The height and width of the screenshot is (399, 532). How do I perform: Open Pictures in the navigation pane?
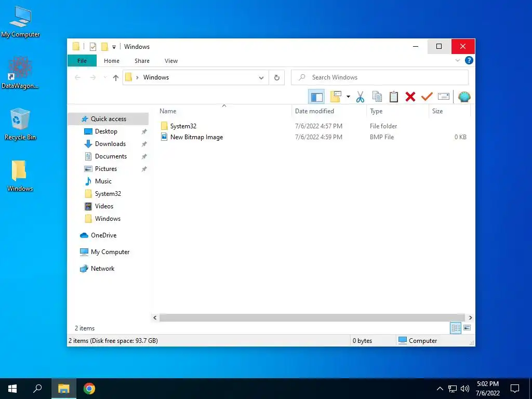pyautogui.click(x=106, y=169)
